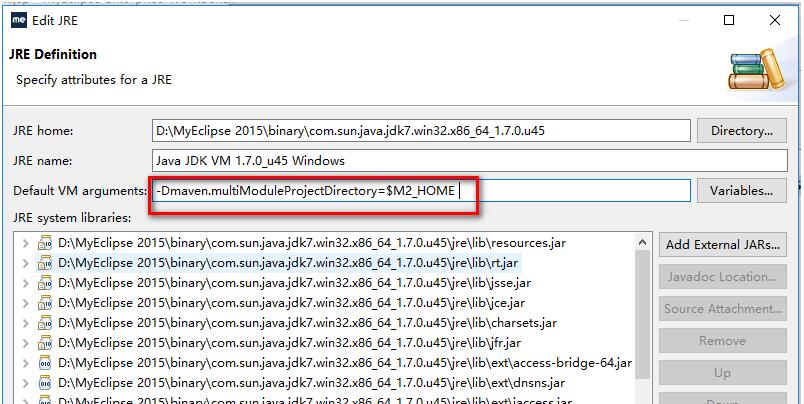Click the dnsns.jar jar icon
804x404 pixels.
click(45, 383)
